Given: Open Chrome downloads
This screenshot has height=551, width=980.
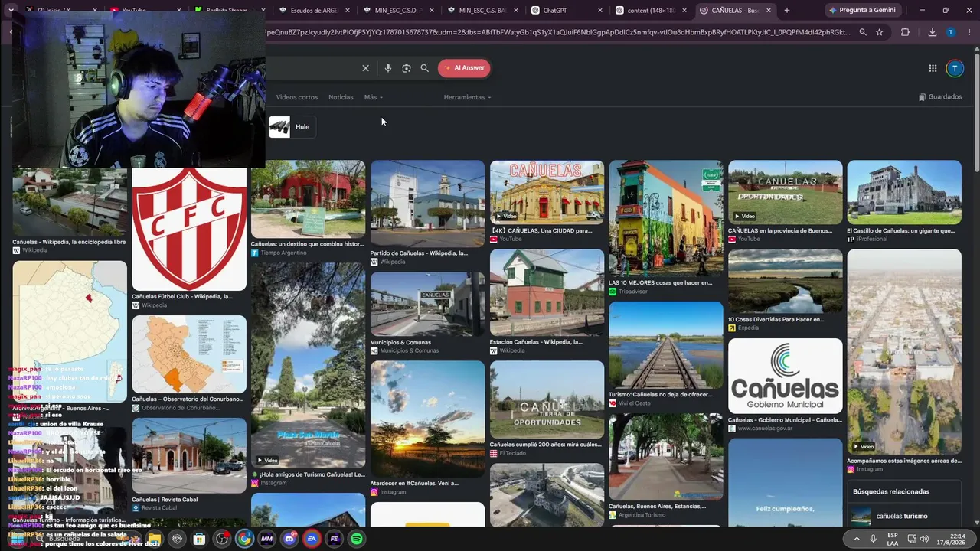Looking at the screenshot, I should click(932, 32).
